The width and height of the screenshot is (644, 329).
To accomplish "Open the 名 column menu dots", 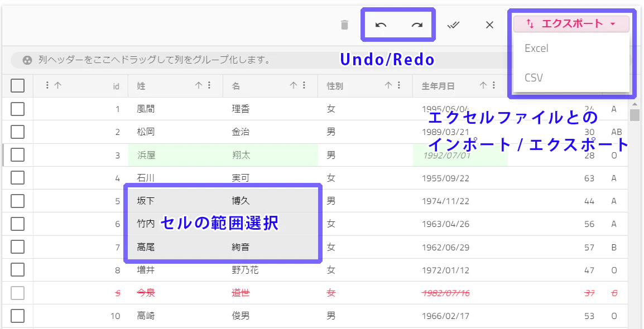I will point(304,85).
